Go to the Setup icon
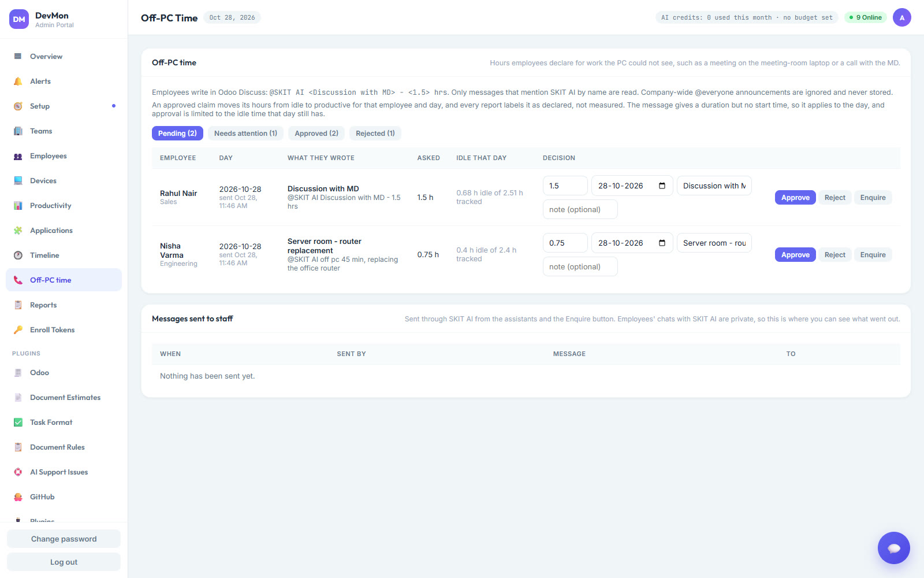 (18, 106)
